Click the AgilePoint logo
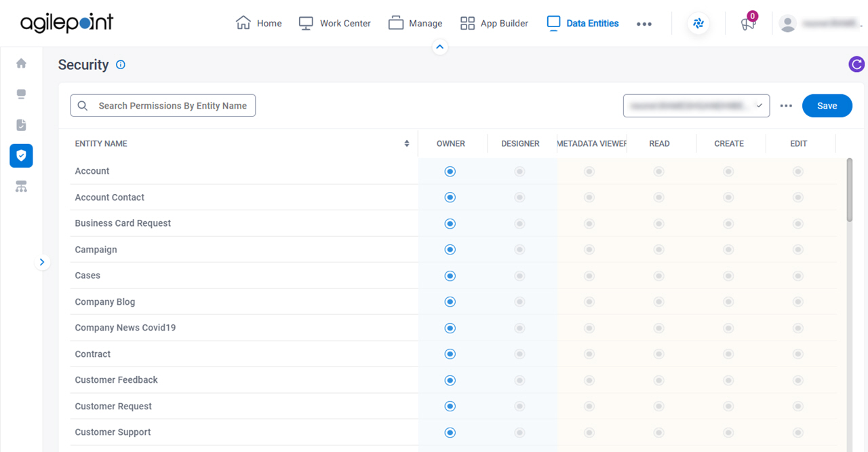The image size is (868, 452). click(66, 23)
